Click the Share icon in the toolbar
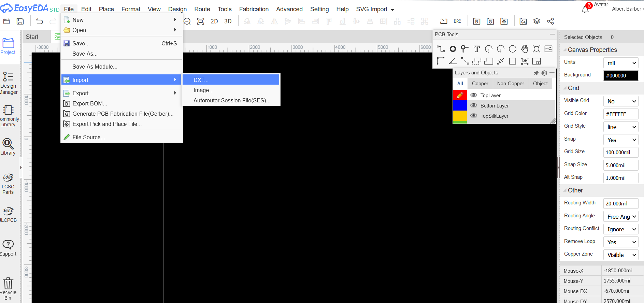 (x=550, y=21)
